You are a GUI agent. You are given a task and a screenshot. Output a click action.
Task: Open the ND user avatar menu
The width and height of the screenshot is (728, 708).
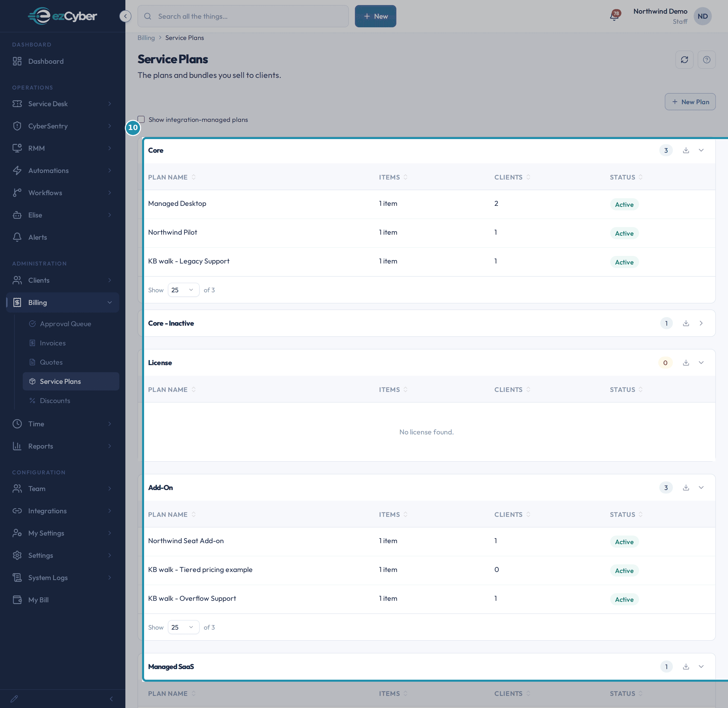[x=702, y=16]
